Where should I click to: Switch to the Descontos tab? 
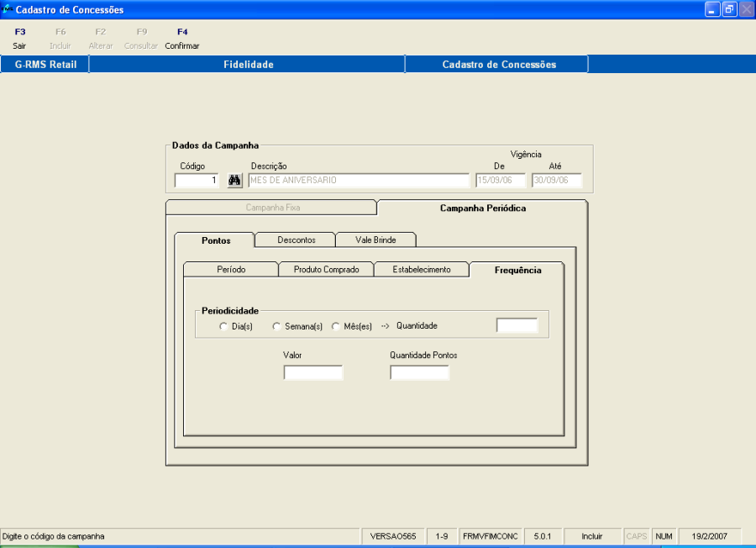tap(296, 240)
